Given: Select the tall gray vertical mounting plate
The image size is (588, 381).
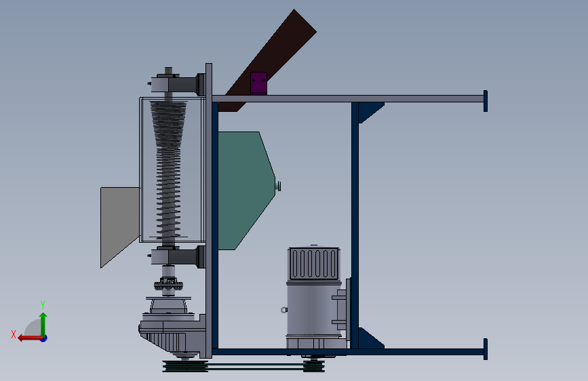Looking at the screenshot, I should pyautogui.click(x=209, y=211).
